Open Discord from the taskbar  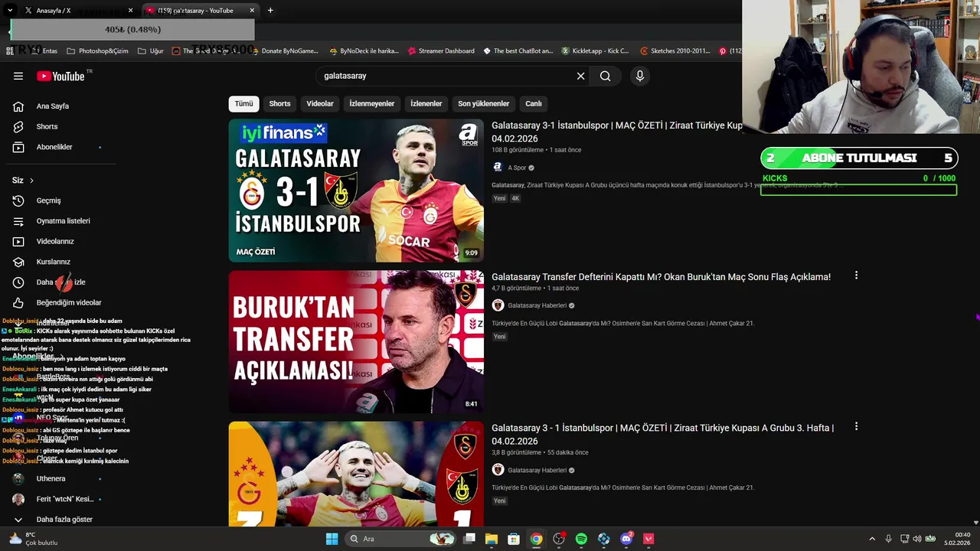626,539
